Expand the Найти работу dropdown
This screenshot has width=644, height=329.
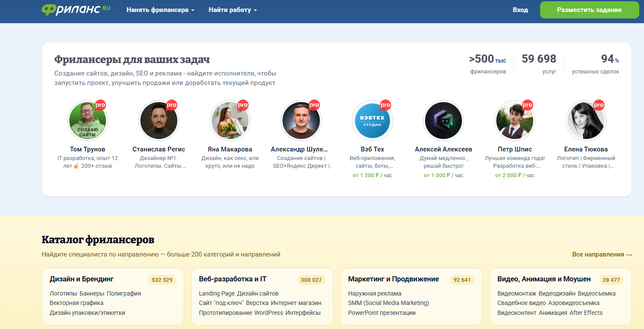(x=233, y=10)
